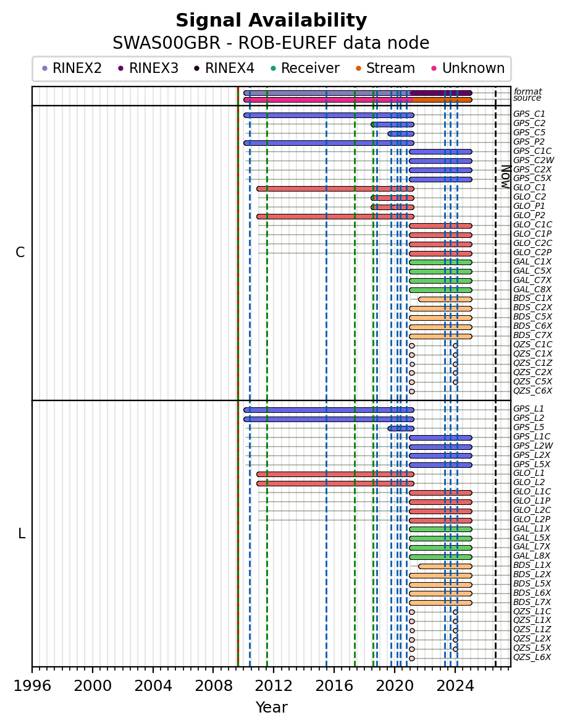Click the GAL_L7X row label
The width and height of the screenshot is (567, 728).
pos(532,546)
